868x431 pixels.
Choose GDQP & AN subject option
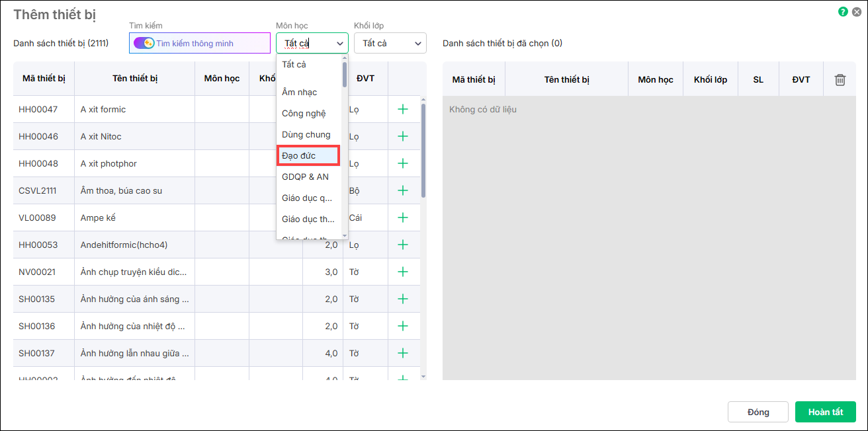pos(305,177)
